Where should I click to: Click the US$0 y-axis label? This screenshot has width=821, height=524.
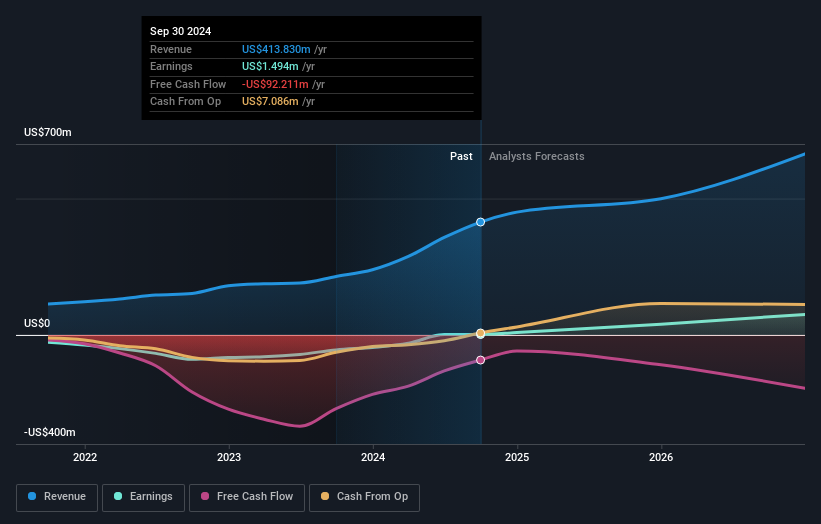37,324
